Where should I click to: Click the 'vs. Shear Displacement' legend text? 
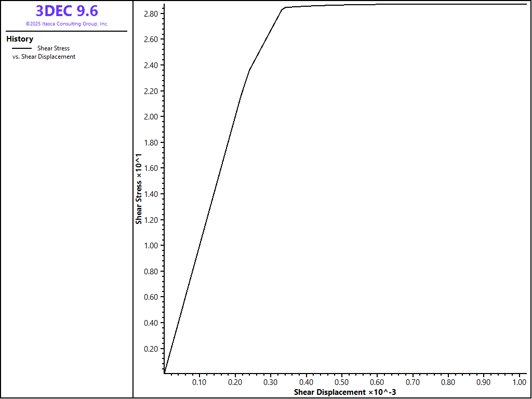[44, 57]
